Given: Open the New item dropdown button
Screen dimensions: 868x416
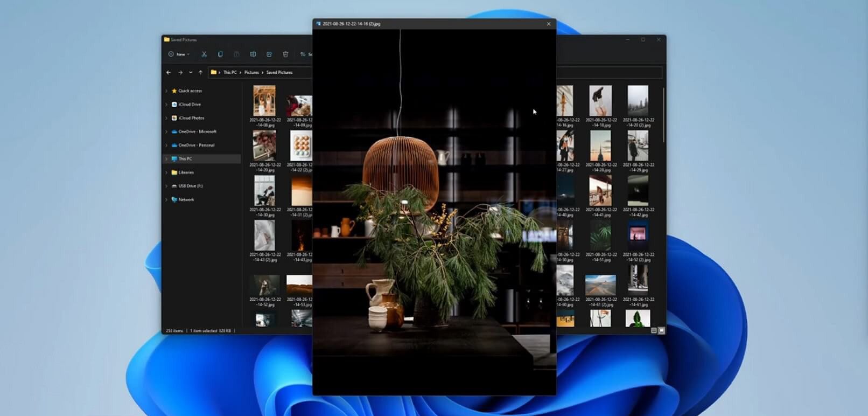Looking at the screenshot, I should (179, 54).
